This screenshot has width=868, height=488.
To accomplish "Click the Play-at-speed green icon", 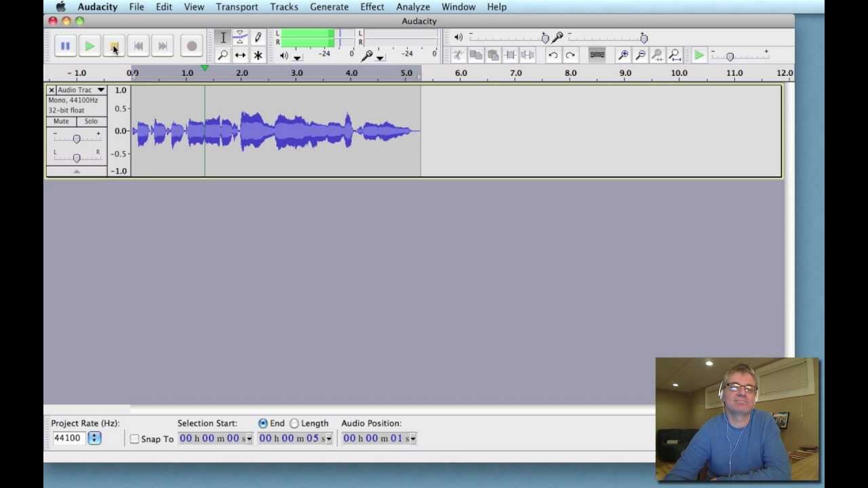I will click(699, 55).
